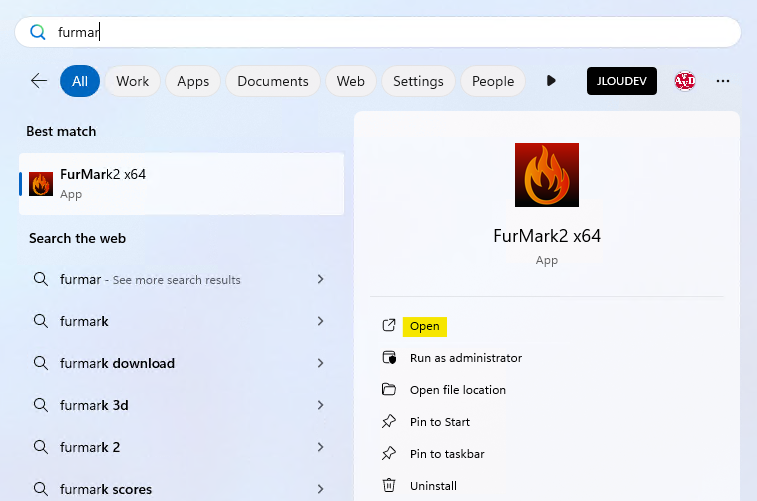Expand the 'furmark 3d' suggestion chevron
The width and height of the screenshot is (757, 501).
(321, 405)
